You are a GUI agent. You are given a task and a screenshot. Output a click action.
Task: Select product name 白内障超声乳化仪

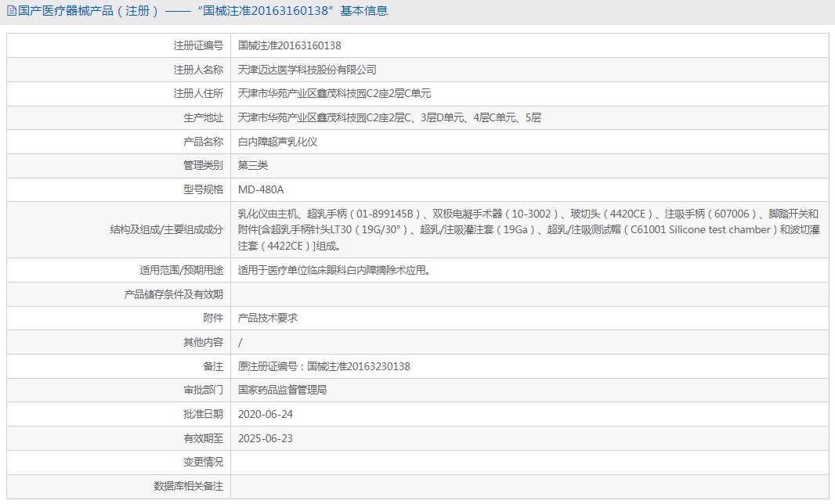click(x=277, y=142)
